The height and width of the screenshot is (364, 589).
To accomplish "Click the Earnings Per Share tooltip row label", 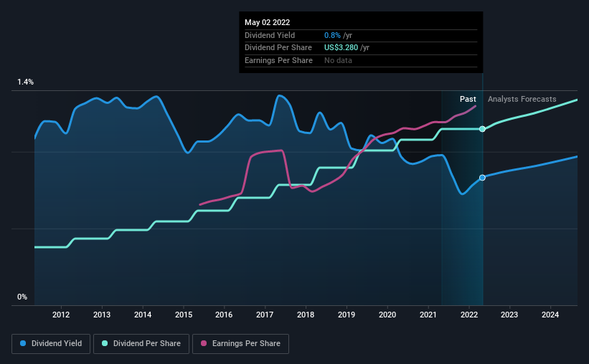I will 279,60.
